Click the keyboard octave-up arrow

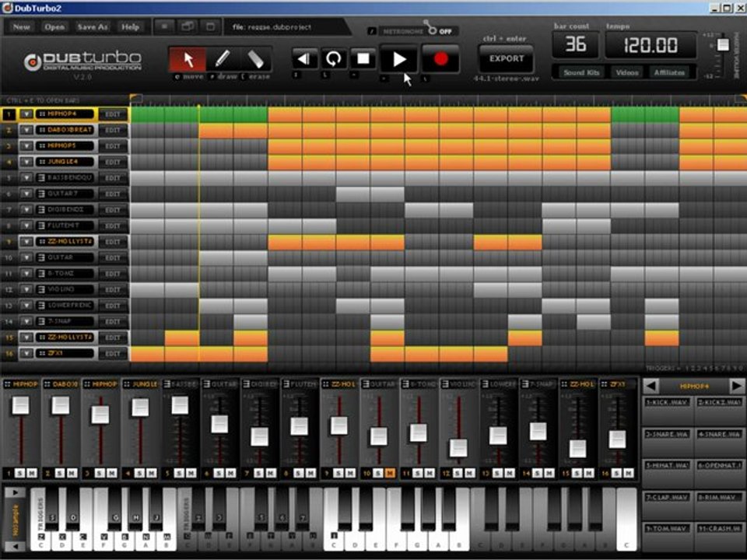click(x=15, y=492)
